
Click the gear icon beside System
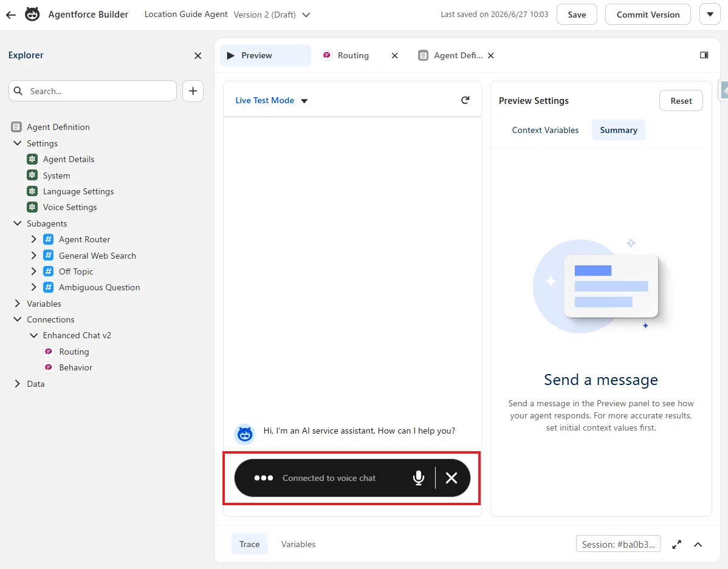pyautogui.click(x=32, y=175)
